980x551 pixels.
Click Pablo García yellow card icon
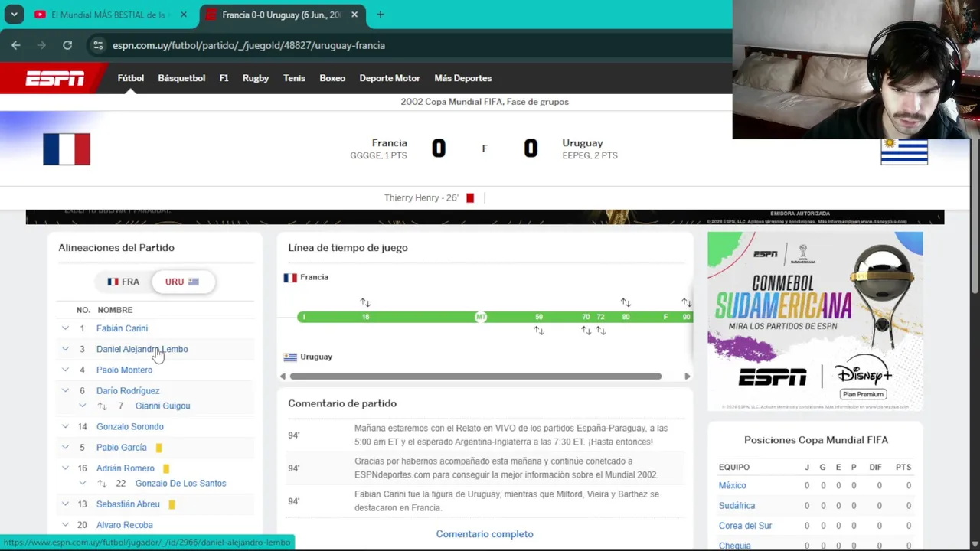(x=159, y=448)
